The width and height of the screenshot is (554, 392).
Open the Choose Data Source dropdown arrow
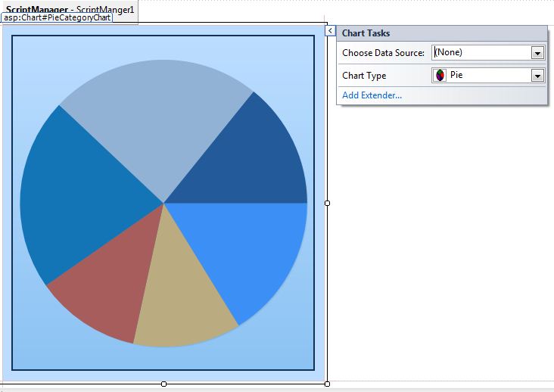[x=537, y=53]
